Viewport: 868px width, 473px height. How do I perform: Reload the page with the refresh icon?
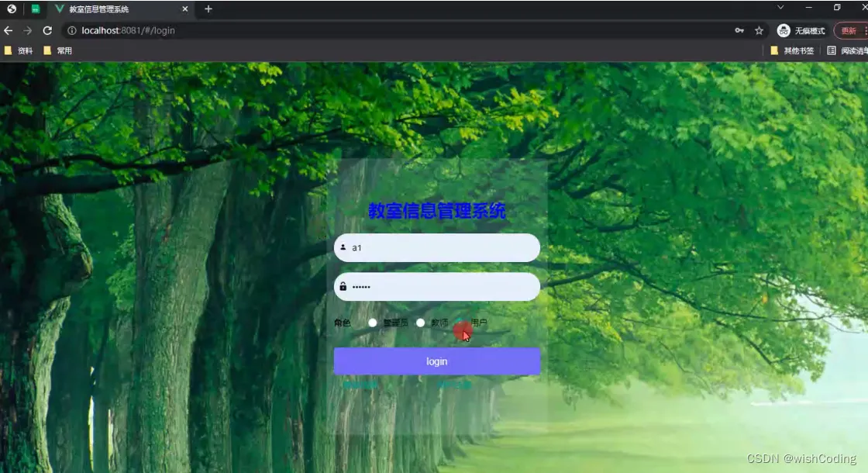(x=47, y=30)
